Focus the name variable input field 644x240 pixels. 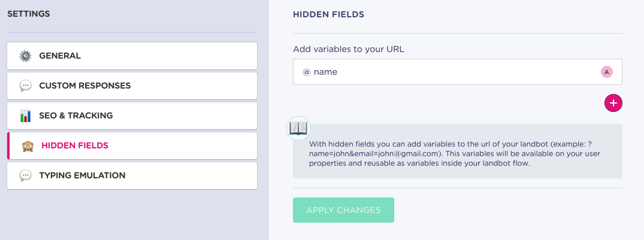(x=458, y=72)
